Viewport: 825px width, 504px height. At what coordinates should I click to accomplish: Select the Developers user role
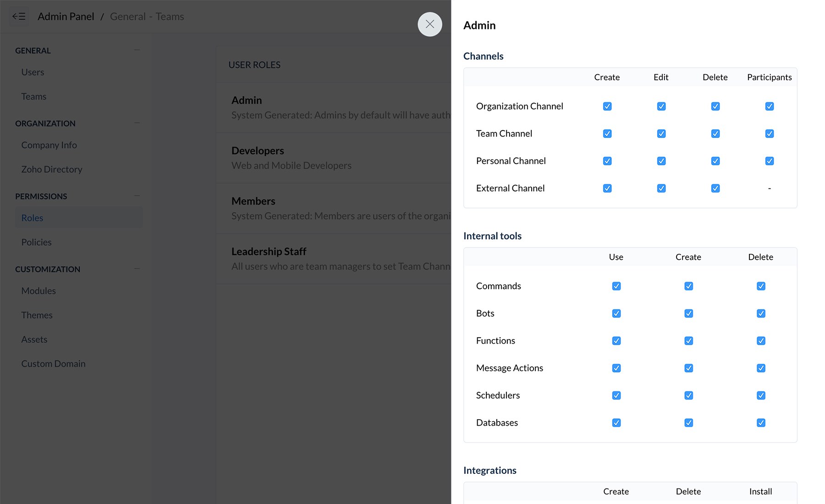coord(334,158)
